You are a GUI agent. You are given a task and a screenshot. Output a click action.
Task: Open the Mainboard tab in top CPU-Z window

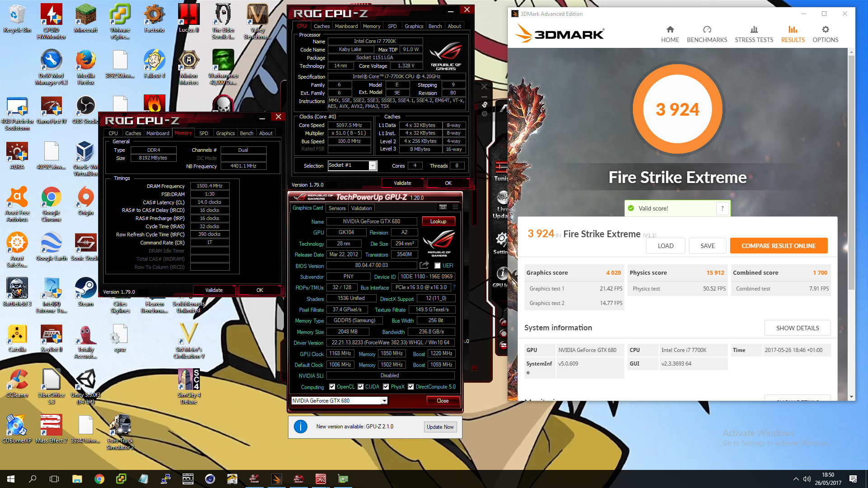(x=346, y=26)
